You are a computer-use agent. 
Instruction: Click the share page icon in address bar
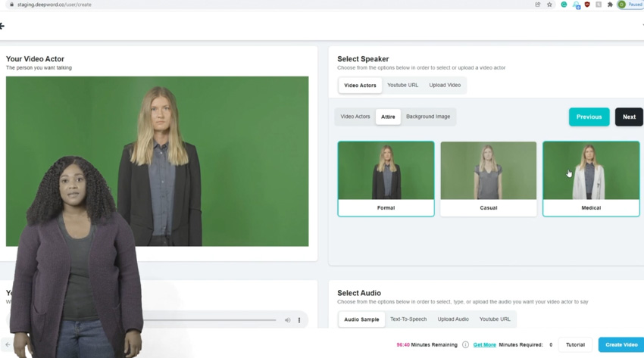[538, 5]
